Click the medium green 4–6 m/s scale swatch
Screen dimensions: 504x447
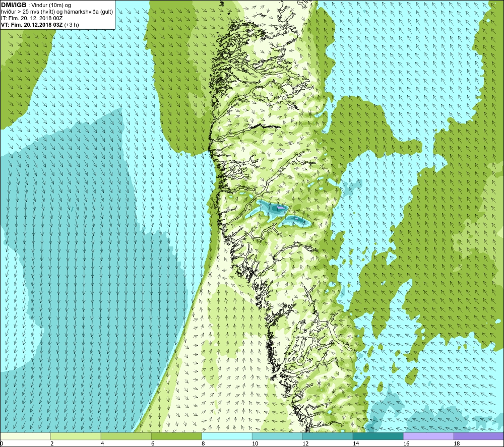[126, 436]
